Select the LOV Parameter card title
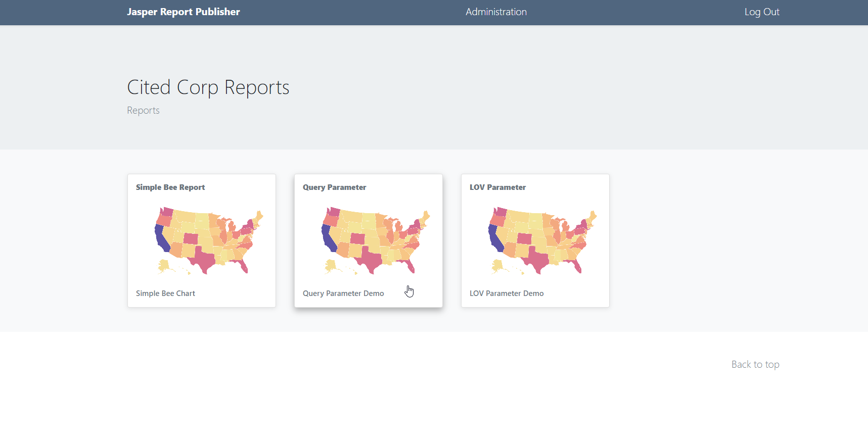Viewport: 868px width, 444px height. [497, 187]
